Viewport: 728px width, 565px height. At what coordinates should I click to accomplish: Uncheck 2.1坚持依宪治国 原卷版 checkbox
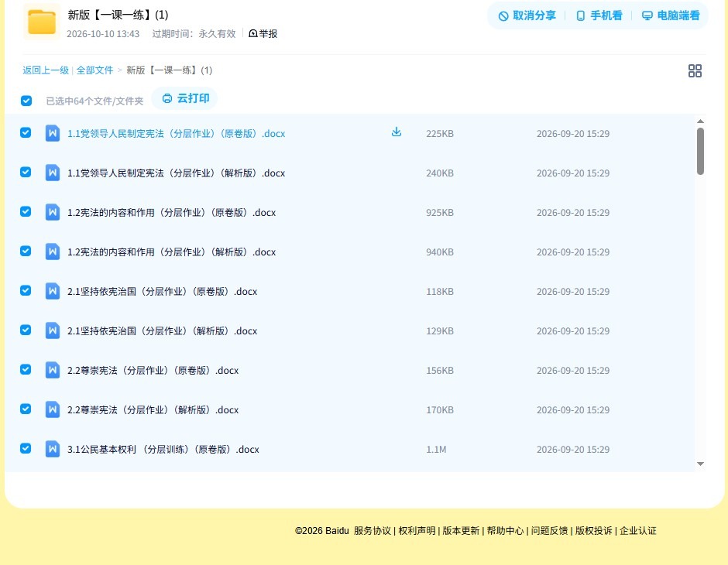coord(26,290)
